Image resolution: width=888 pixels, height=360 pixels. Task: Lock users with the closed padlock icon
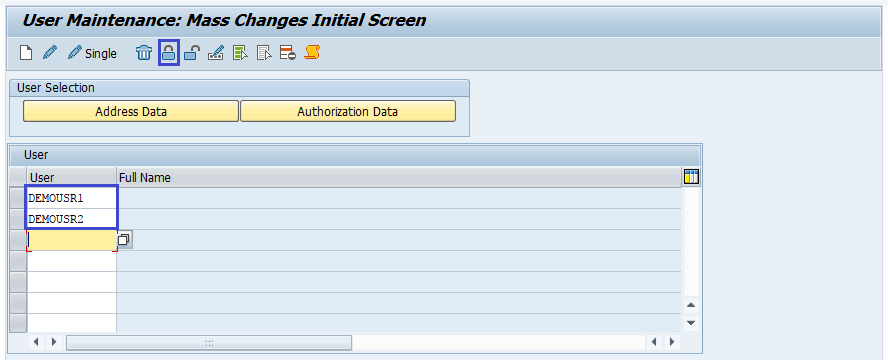[x=168, y=53]
